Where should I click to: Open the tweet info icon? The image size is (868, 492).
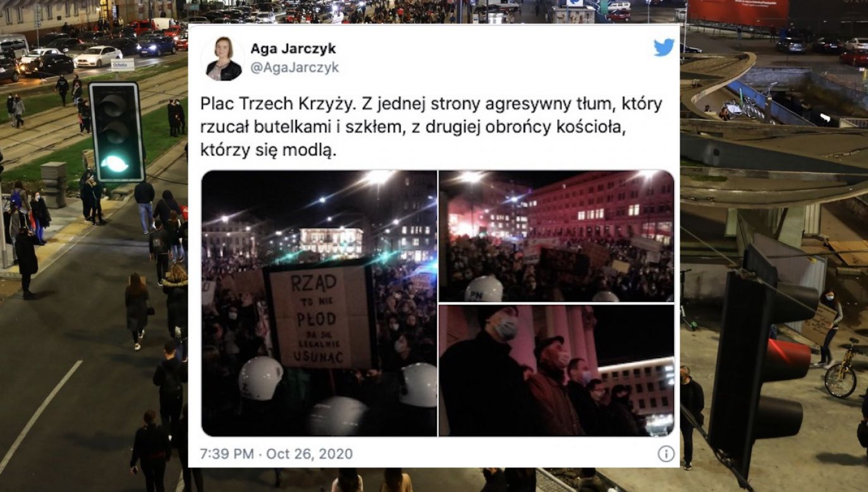point(666,453)
